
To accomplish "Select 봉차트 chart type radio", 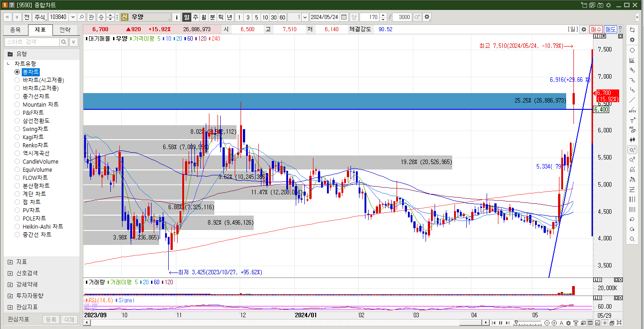I will click(17, 72).
